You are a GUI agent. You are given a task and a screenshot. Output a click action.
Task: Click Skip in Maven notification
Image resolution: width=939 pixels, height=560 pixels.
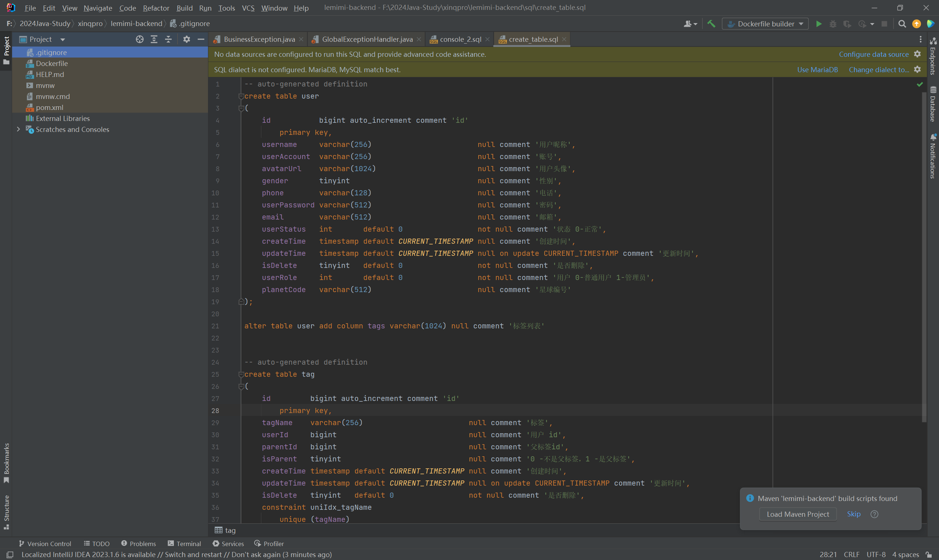pos(853,514)
